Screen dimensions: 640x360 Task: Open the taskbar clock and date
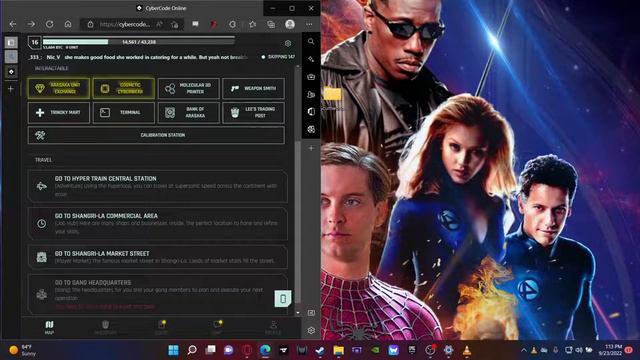[x=611, y=350]
